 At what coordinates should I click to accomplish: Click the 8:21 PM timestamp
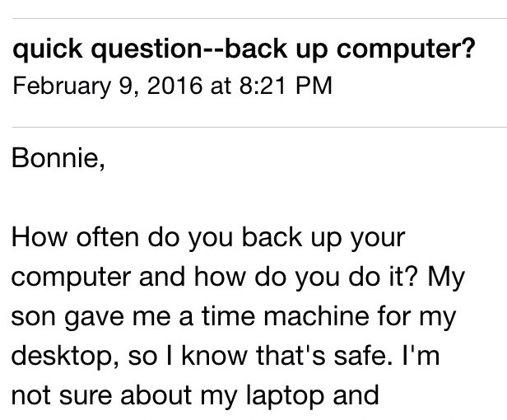[x=282, y=86]
